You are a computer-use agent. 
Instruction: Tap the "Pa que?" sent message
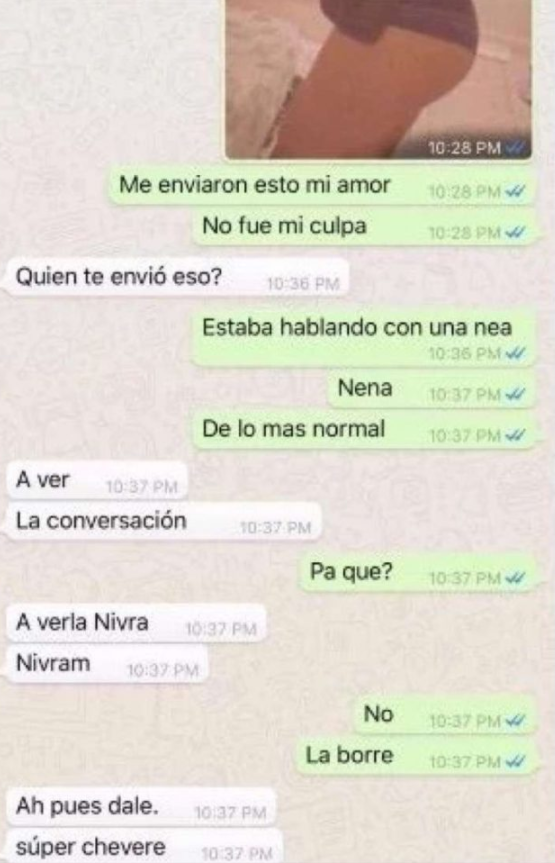[417, 573]
